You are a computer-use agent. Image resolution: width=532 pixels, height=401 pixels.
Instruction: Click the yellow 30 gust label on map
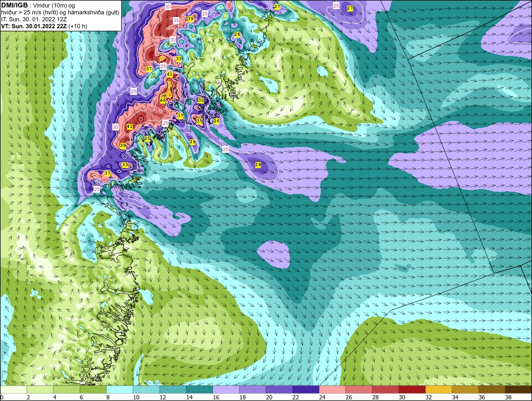(201, 100)
